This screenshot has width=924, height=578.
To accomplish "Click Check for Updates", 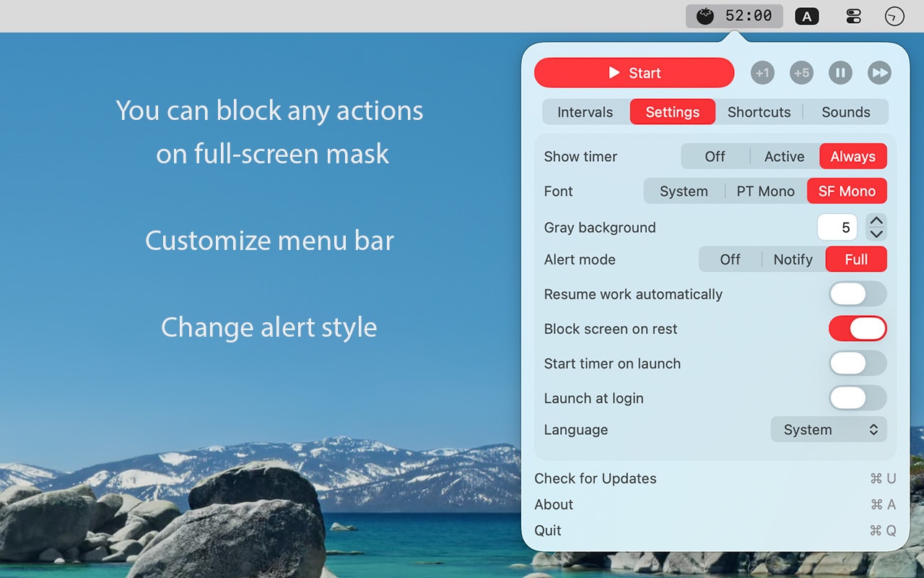I will coord(595,478).
